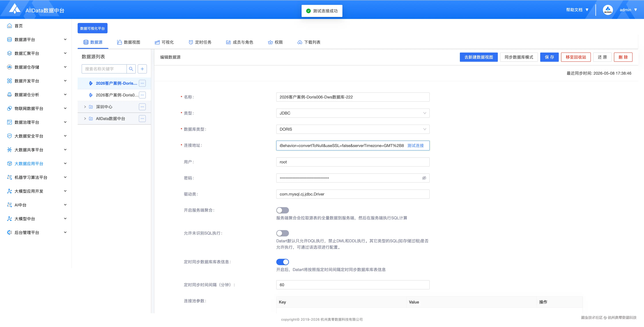
Task: Open more options for 深圳中心 folder
Action: [x=142, y=107]
